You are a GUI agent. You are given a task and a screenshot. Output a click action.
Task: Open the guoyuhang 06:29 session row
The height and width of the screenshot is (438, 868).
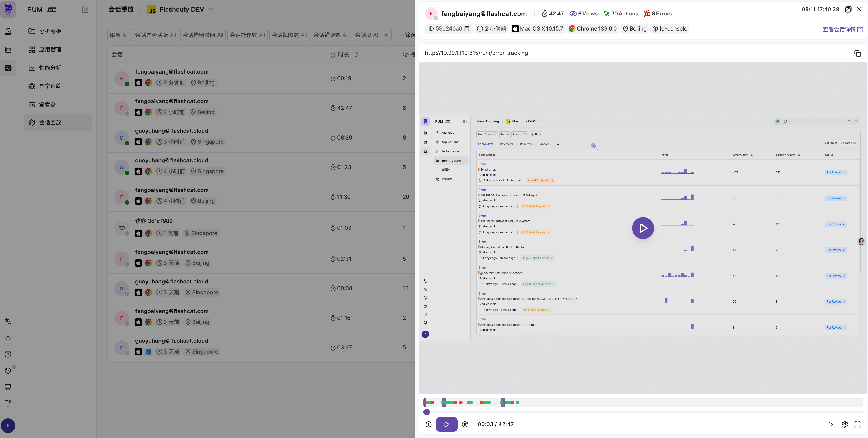261,138
